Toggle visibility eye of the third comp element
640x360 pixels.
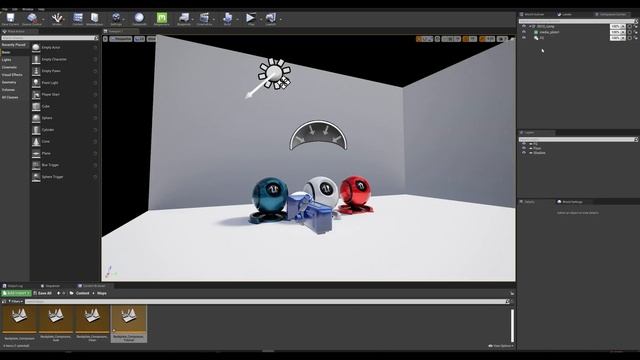click(x=524, y=38)
